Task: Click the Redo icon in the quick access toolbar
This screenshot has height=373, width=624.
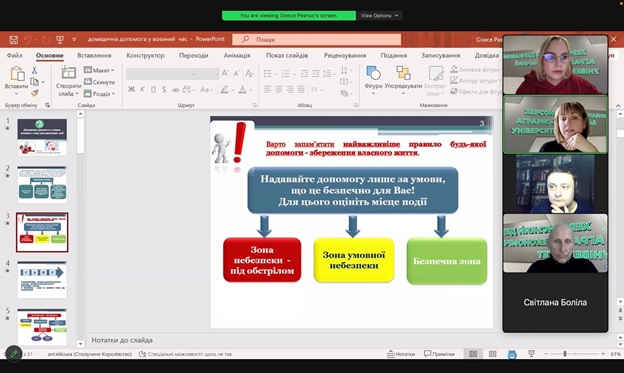Action: point(46,40)
